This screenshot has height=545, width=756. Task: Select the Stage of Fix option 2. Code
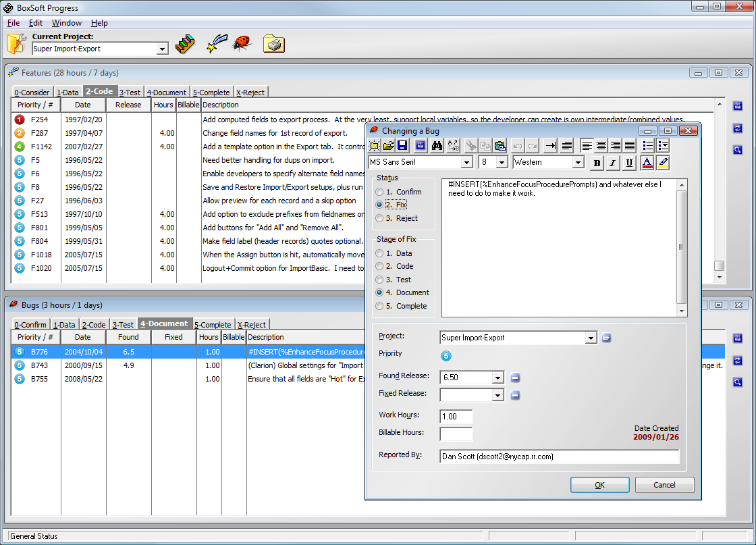[395, 266]
